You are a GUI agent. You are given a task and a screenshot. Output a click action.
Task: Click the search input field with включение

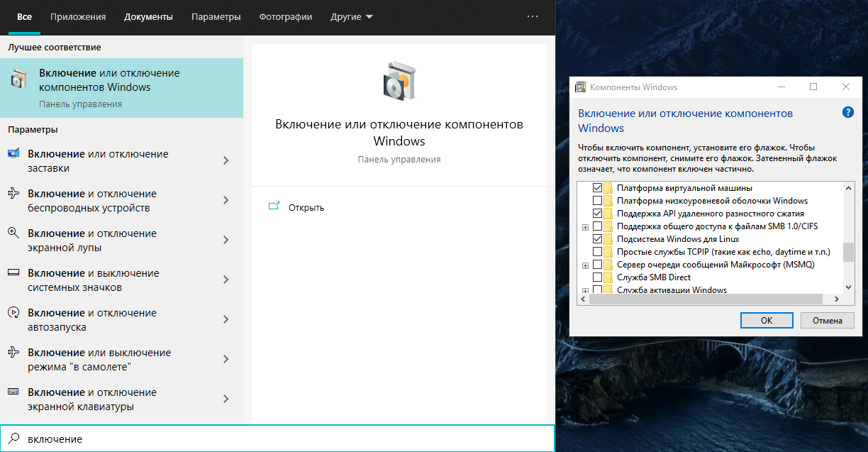click(284, 439)
